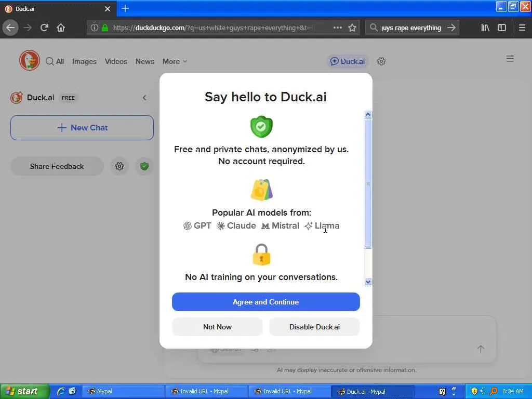Click Share Feedback button
The width and height of the screenshot is (532, 399).
coord(57,166)
